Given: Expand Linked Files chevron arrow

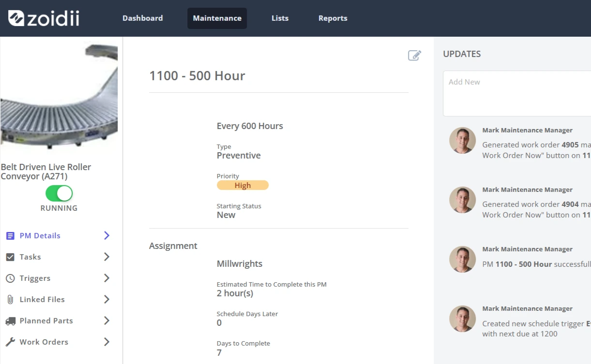Looking at the screenshot, I should [x=106, y=299].
